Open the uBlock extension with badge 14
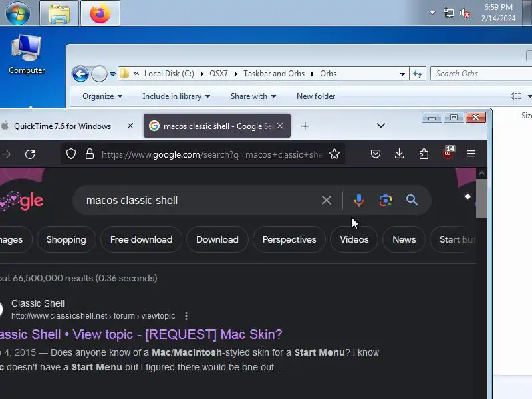This screenshot has width=532, height=399. click(448, 154)
